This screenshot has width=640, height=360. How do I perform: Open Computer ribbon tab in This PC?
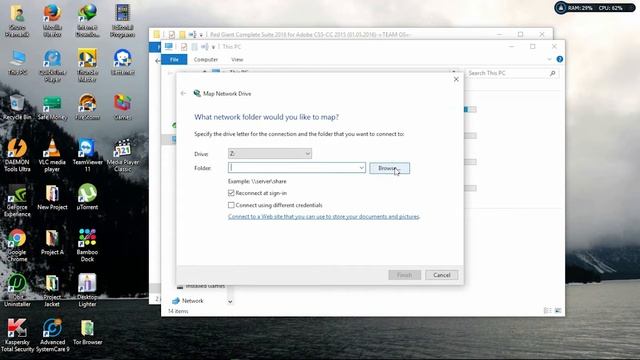(206, 60)
